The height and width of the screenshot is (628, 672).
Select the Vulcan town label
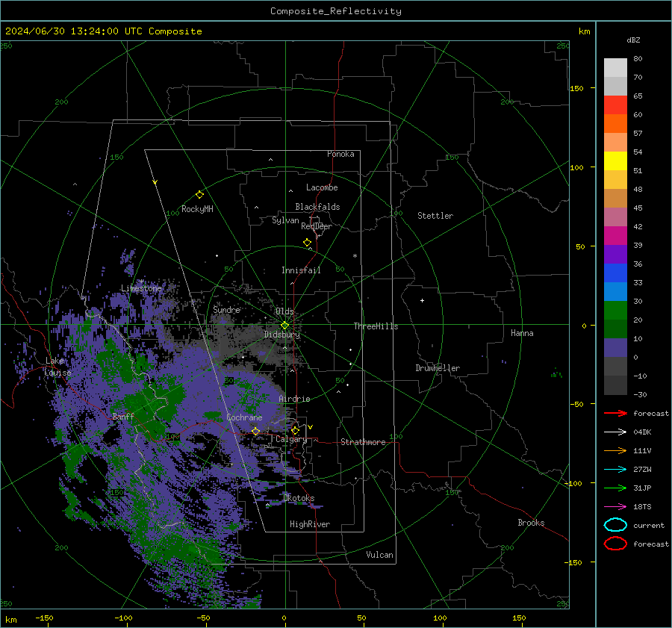pos(379,555)
